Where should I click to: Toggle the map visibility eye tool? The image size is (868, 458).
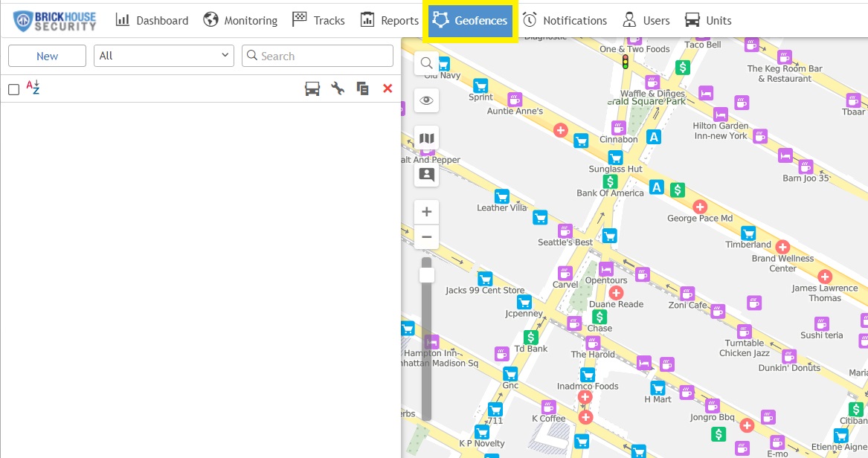[426, 100]
